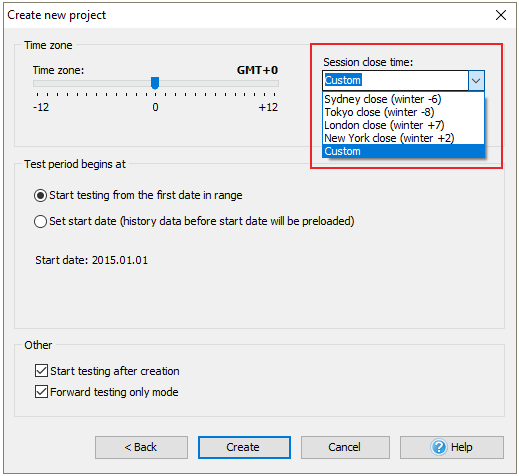Choose the Set start date radio option
The height and width of the screenshot is (476, 519).
(40, 221)
